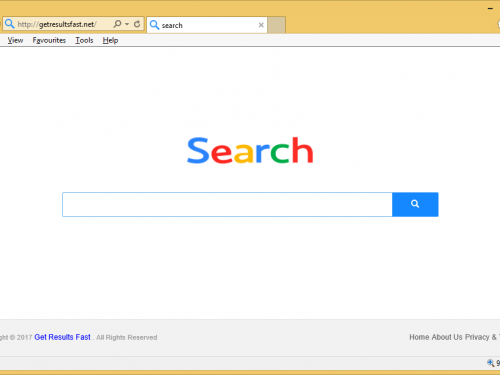Click 'All Rights Reserved' footer text
The height and width of the screenshot is (375, 500).
click(127, 337)
